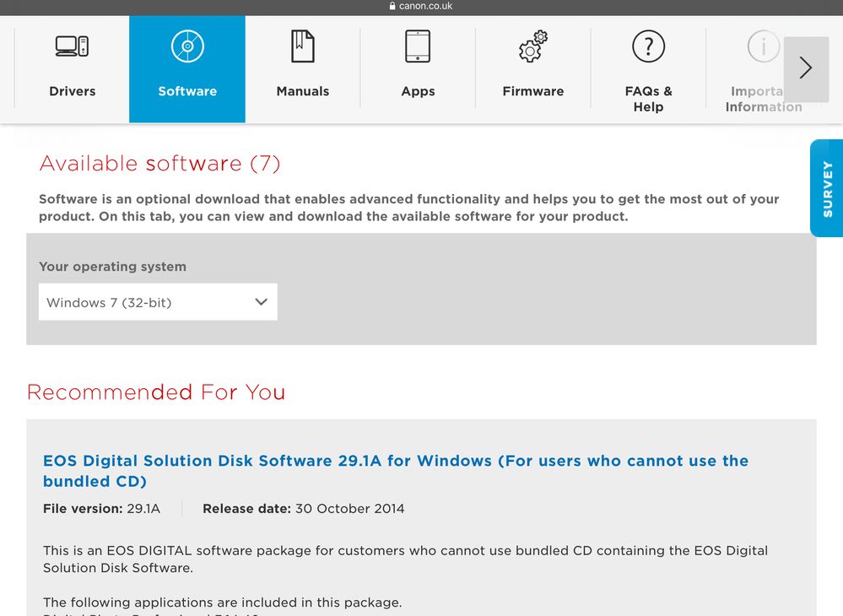Click the Firmware gears icon
Image resolution: width=843 pixels, height=616 pixels.
tap(532, 46)
